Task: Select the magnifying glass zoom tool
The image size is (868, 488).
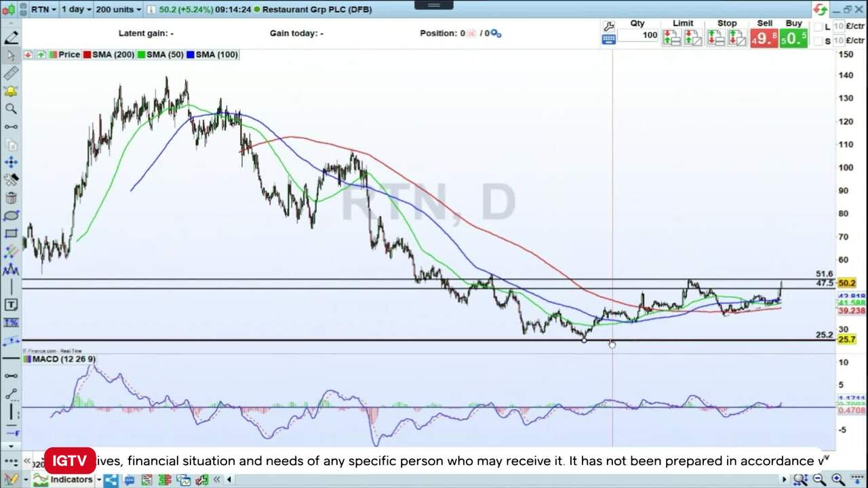Action: pyautogui.click(x=11, y=108)
